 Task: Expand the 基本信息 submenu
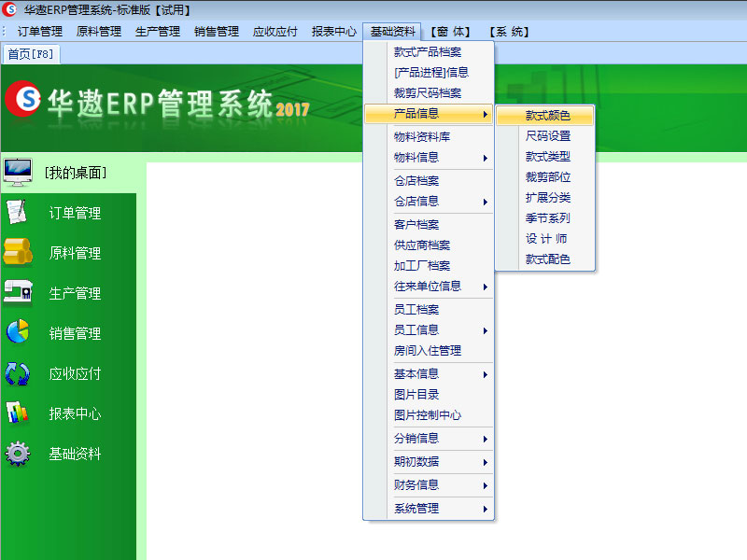coord(429,374)
